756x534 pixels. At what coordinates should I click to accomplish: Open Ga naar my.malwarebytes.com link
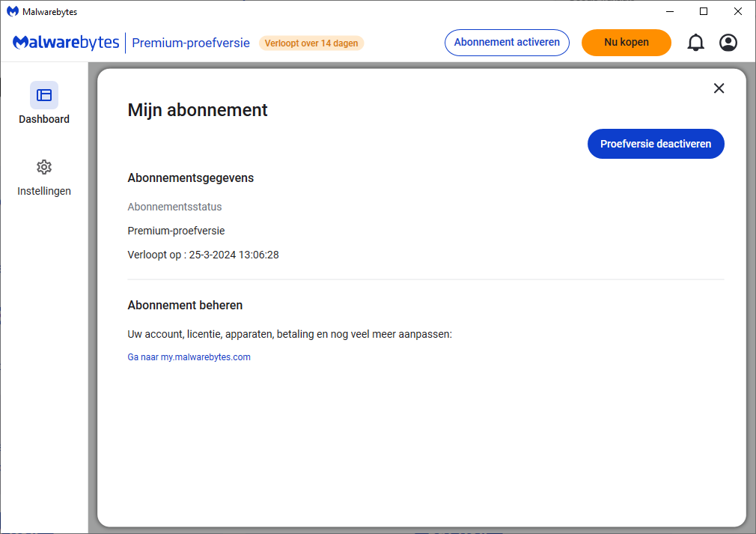click(189, 357)
